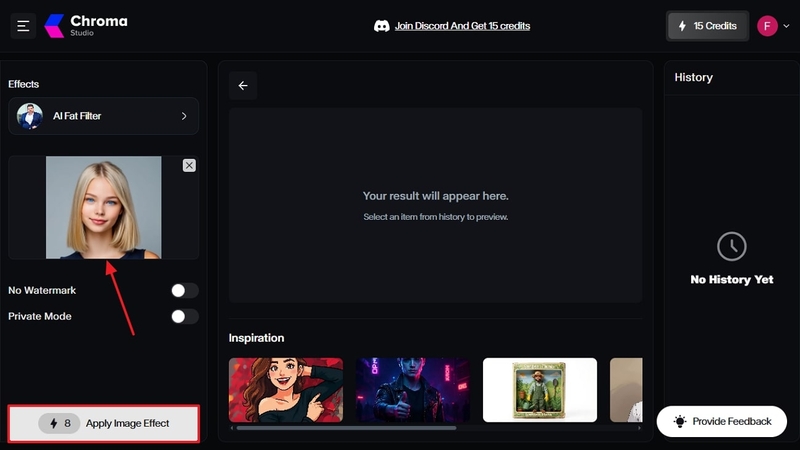
Task: Click the Inspiration heading text
Action: [256, 338]
